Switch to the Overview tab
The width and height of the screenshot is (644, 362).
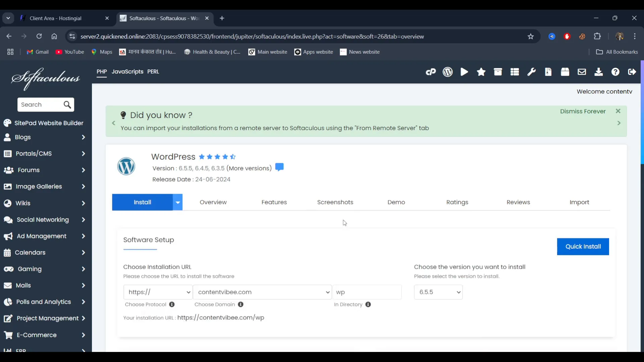tap(213, 202)
